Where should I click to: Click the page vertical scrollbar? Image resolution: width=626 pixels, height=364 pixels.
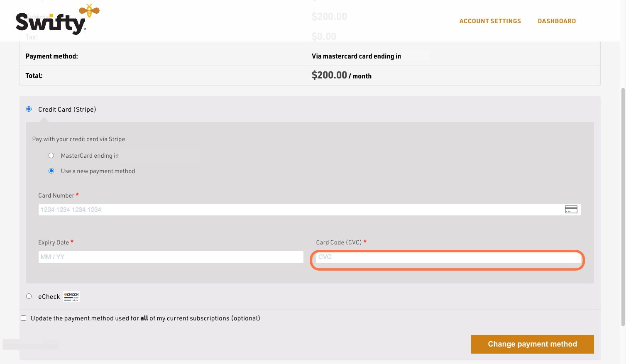click(623, 208)
